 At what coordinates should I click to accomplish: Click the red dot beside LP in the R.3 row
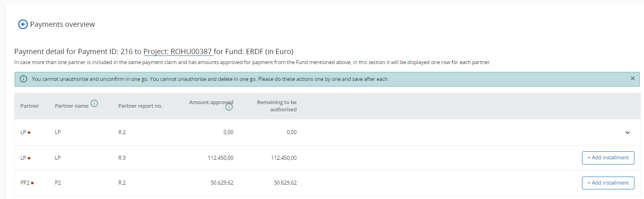click(x=29, y=158)
